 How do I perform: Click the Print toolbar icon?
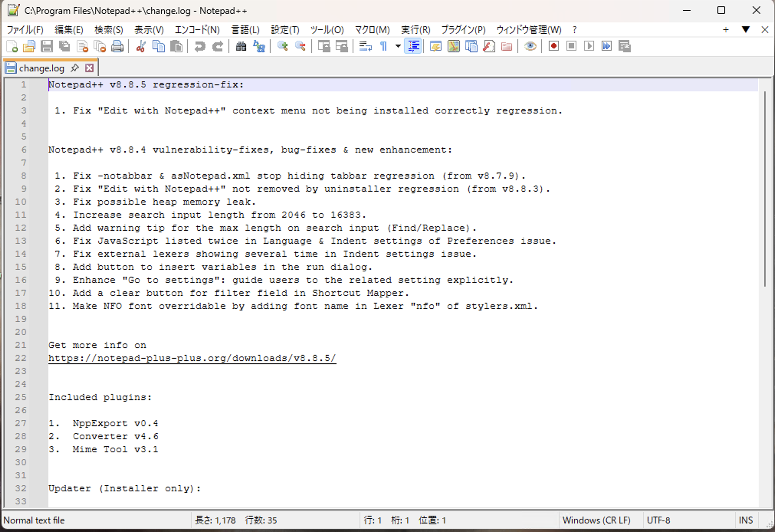(x=117, y=46)
